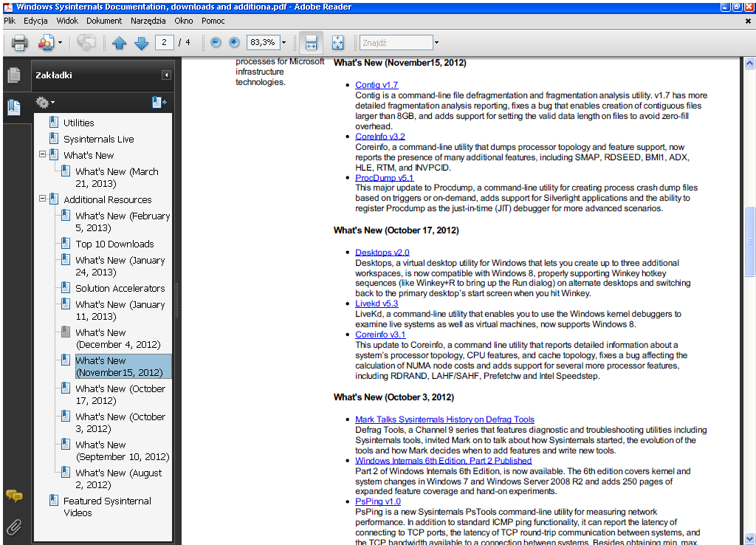756x545 pixels.
Task: Select What's New (October 17, 2012) bookmark
Action: [x=120, y=394]
